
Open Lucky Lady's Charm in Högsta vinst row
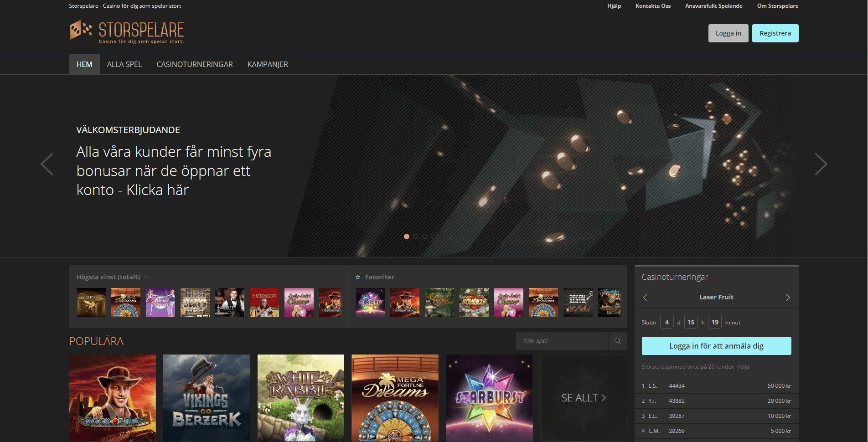click(299, 303)
